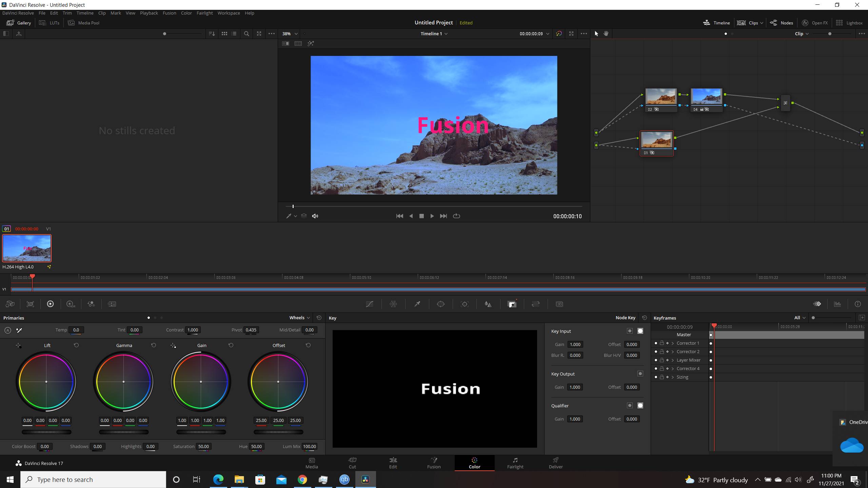Open the Keyframes All dropdown
868x488 pixels.
(x=800, y=317)
